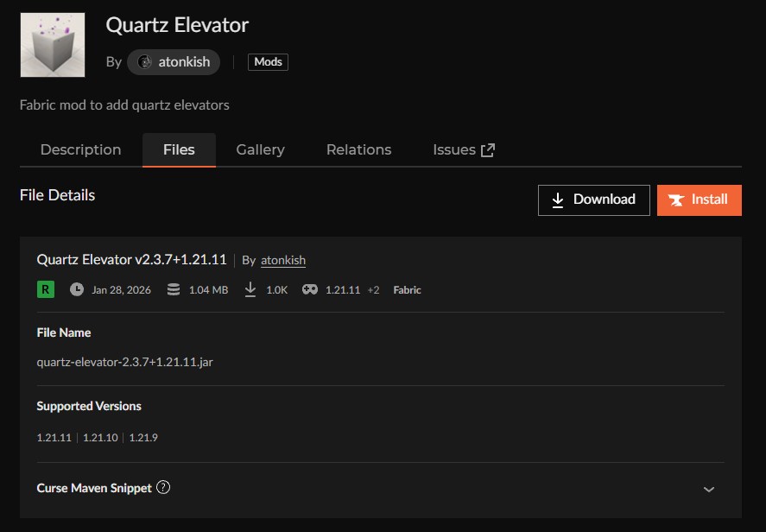Open atonkish link in file details
This screenshot has width=766, height=532.
pyautogui.click(x=283, y=260)
